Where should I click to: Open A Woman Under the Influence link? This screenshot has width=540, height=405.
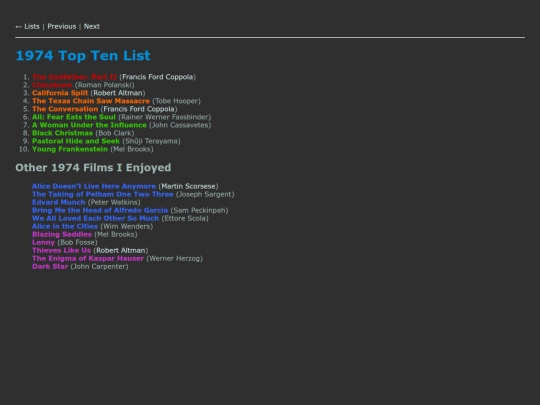pyautogui.click(x=89, y=125)
